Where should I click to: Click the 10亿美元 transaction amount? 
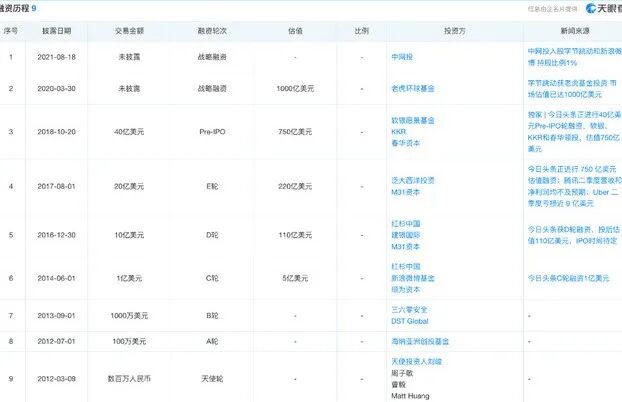click(129, 235)
